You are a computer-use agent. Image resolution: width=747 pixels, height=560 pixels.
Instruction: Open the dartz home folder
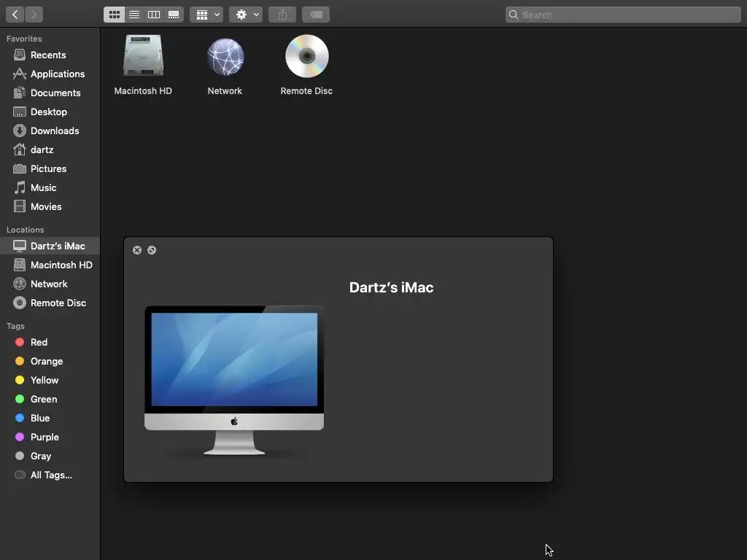pyautogui.click(x=50, y=150)
